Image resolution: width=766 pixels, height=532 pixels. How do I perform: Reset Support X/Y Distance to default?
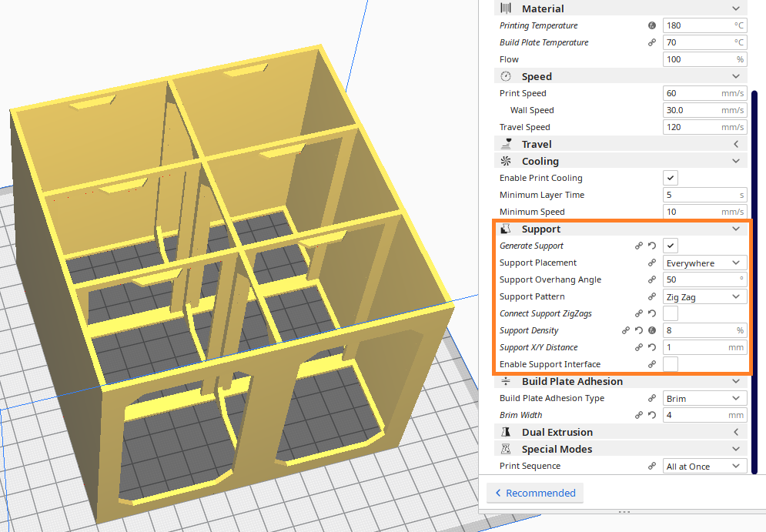(651, 347)
